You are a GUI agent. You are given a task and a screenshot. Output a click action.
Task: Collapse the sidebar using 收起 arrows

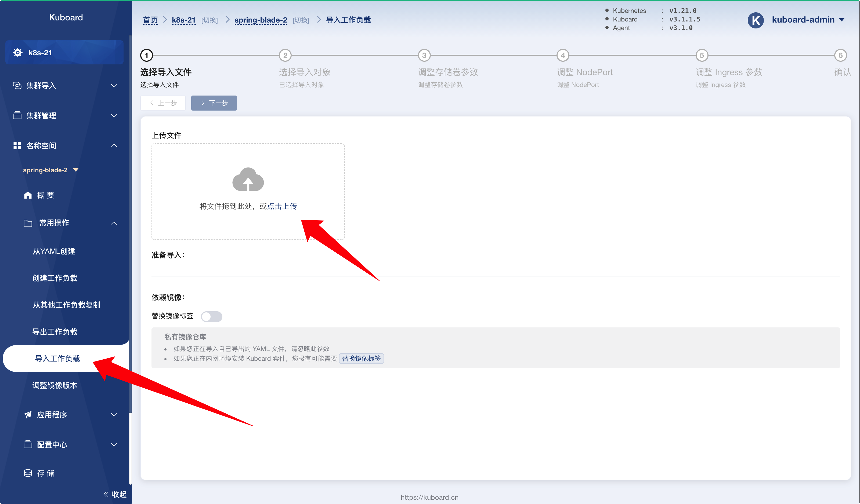pos(115,494)
